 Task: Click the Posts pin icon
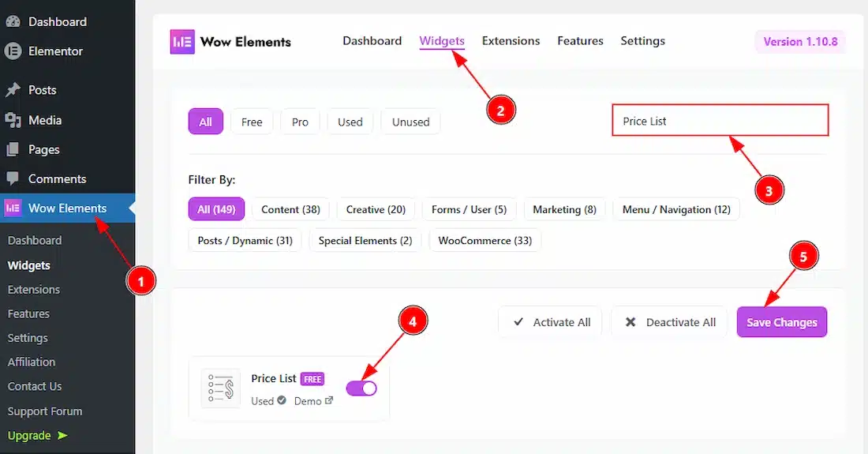[13, 90]
